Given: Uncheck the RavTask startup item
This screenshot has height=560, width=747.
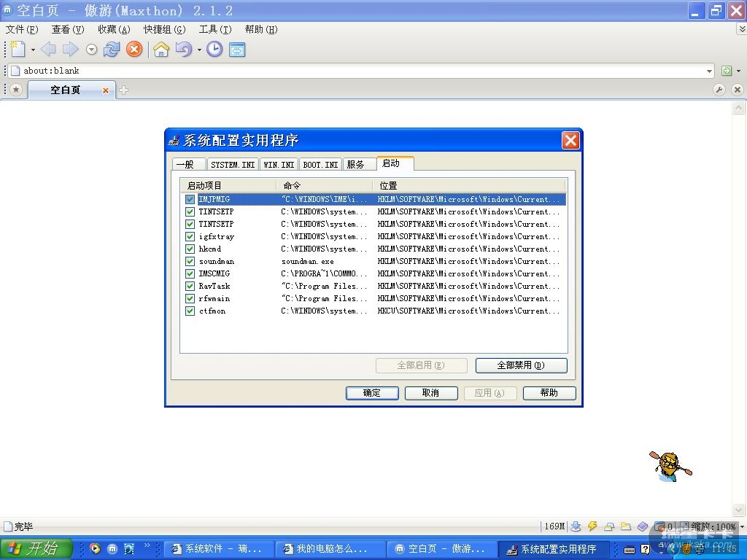Looking at the screenshot, I should click(x=190, y=286).
